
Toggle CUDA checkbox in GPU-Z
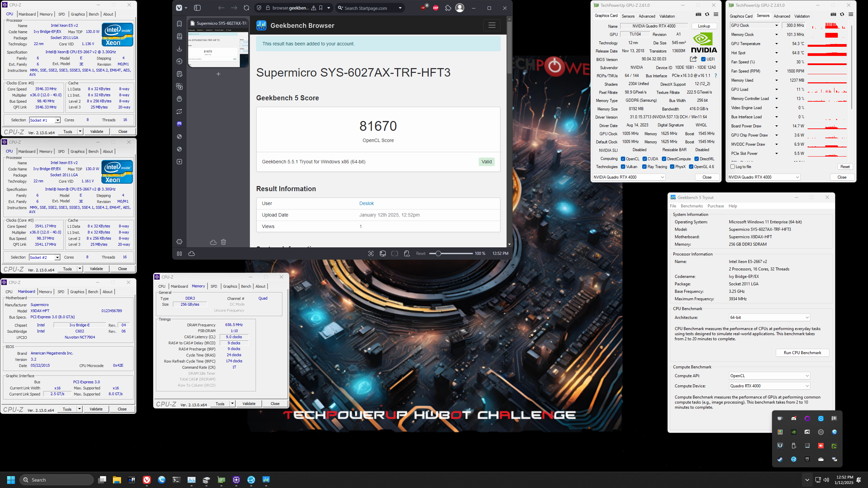click(x=645, y=159)
